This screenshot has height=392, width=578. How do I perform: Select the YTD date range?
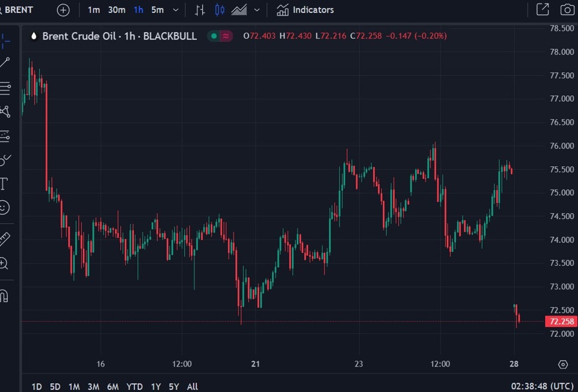(135, 387)
